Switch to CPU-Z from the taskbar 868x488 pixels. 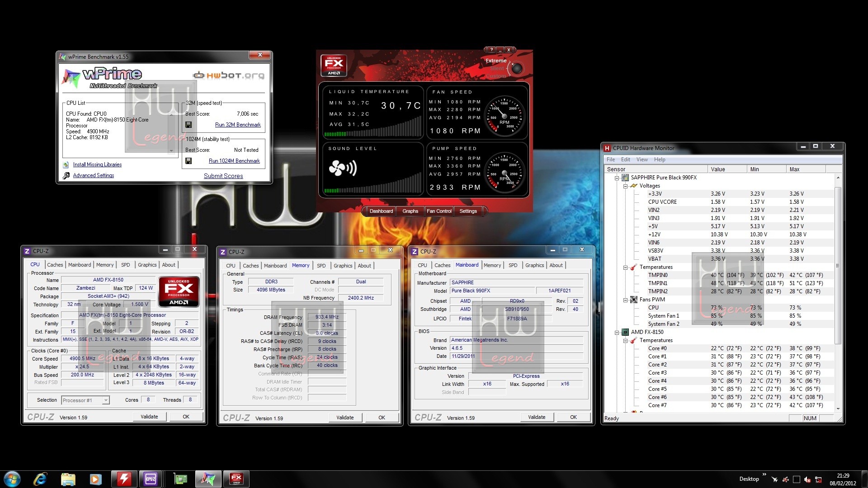tap(151, 479)
